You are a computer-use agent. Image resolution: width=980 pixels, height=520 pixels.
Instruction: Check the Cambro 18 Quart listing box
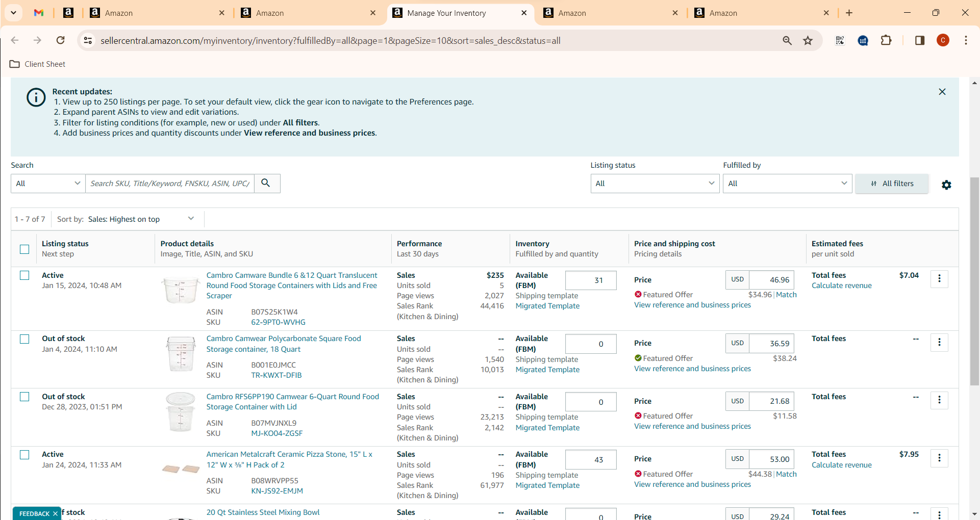point(24,339)
